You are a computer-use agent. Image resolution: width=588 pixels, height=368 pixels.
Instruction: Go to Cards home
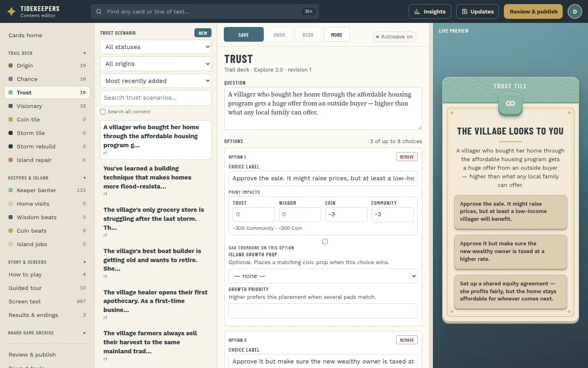[47, 35]
